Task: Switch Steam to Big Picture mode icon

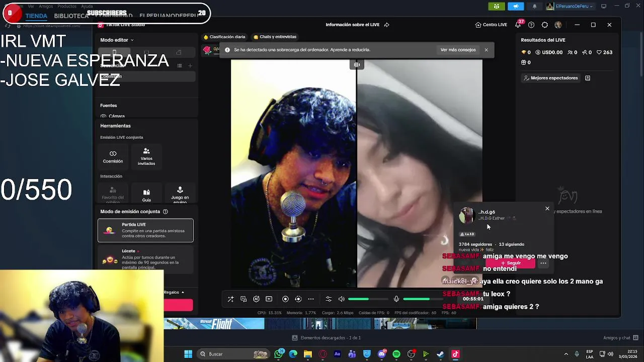Action: [x=604, y=6]
